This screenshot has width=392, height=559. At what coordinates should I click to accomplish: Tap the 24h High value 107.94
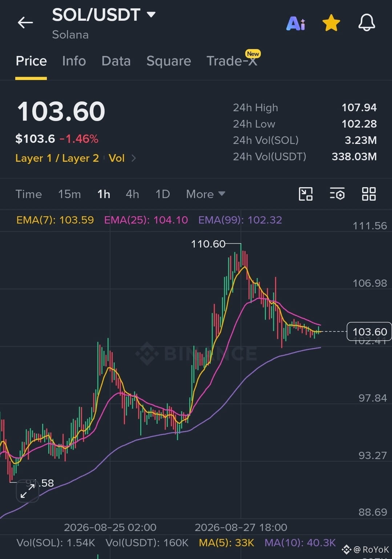pyautogui.click(x=359, y=108)
